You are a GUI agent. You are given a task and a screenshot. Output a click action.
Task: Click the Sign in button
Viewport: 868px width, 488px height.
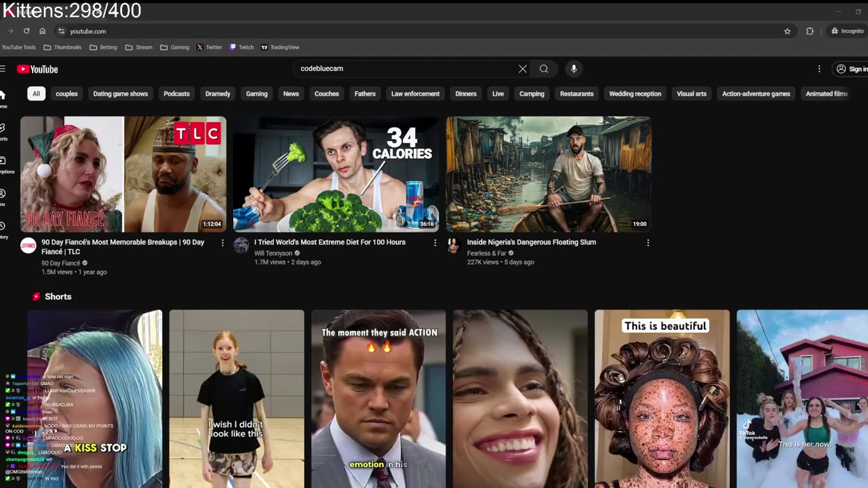point(852,68)
